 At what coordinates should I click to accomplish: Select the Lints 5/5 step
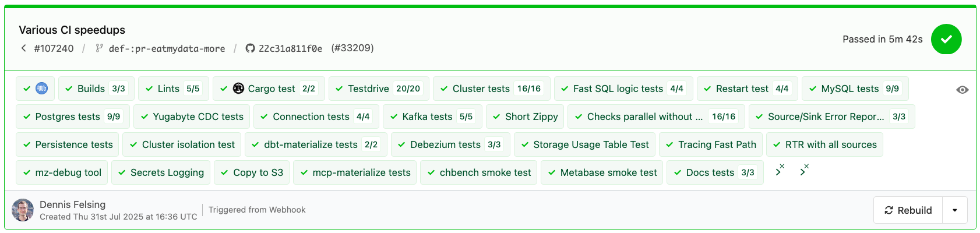point(173,89)
